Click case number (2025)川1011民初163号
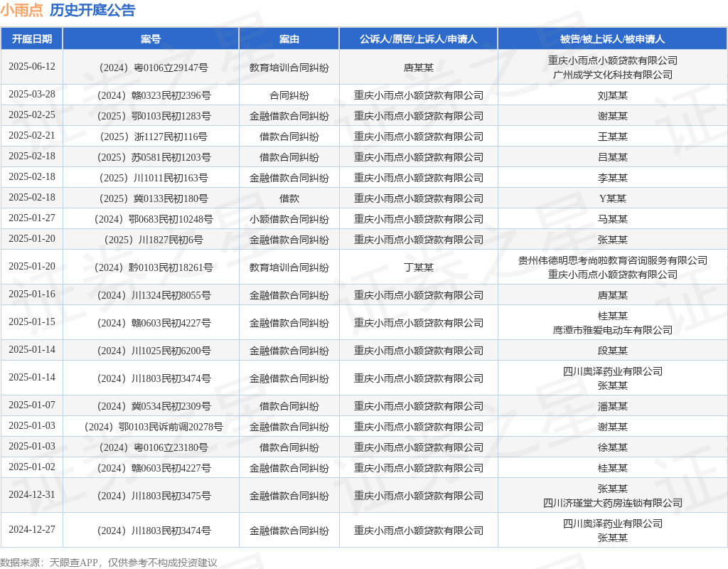 click(x=154, y=178)
